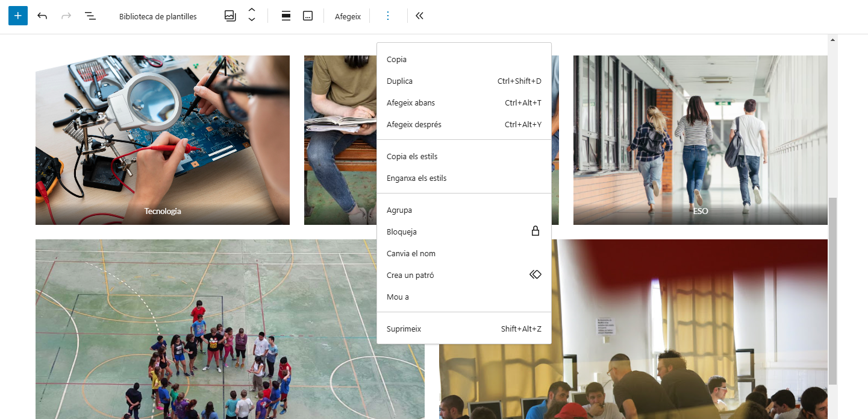Click the gallery block type icon
The image size is (868, 419).
click(x=230, y=16)
